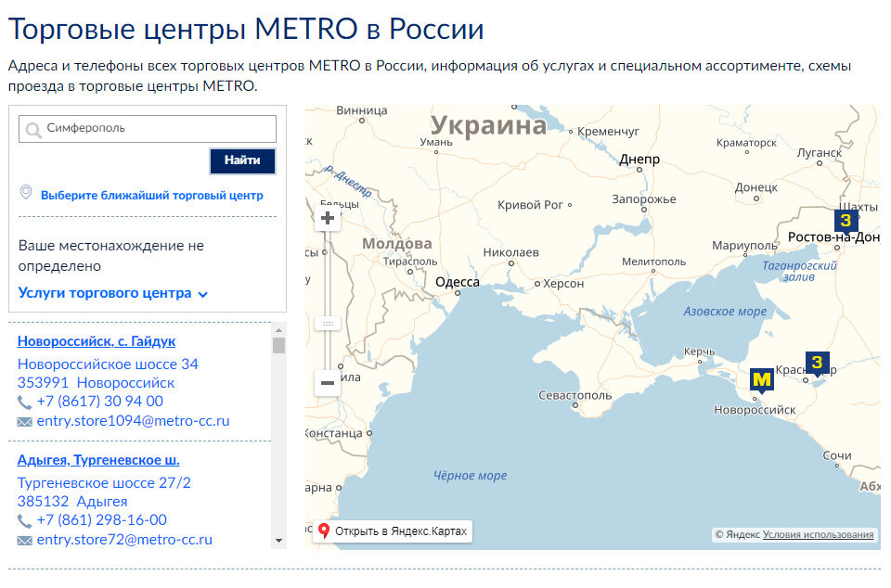
Task: Click the cluster marker 3 near Krasnodar
Action: 817,364
